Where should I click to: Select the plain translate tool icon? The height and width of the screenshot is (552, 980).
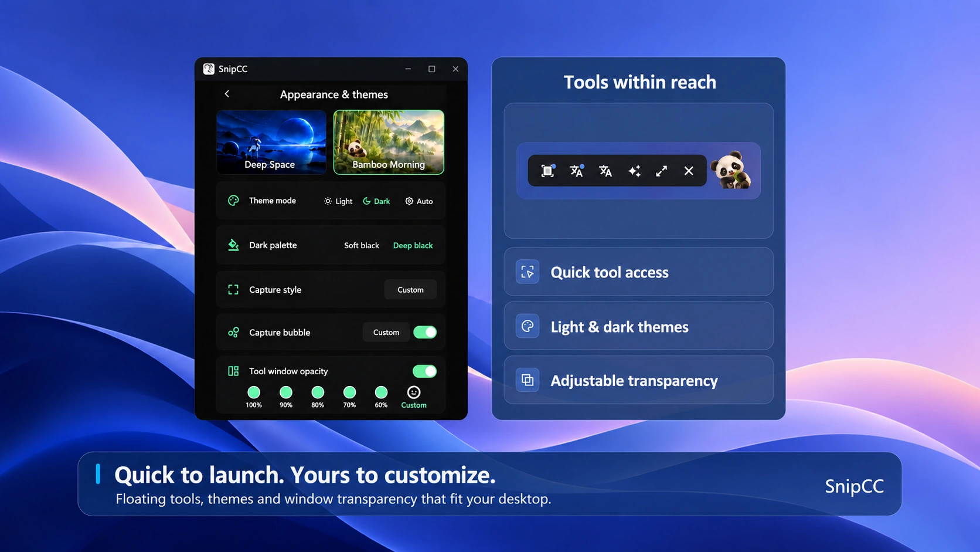(x=605, y=171)
